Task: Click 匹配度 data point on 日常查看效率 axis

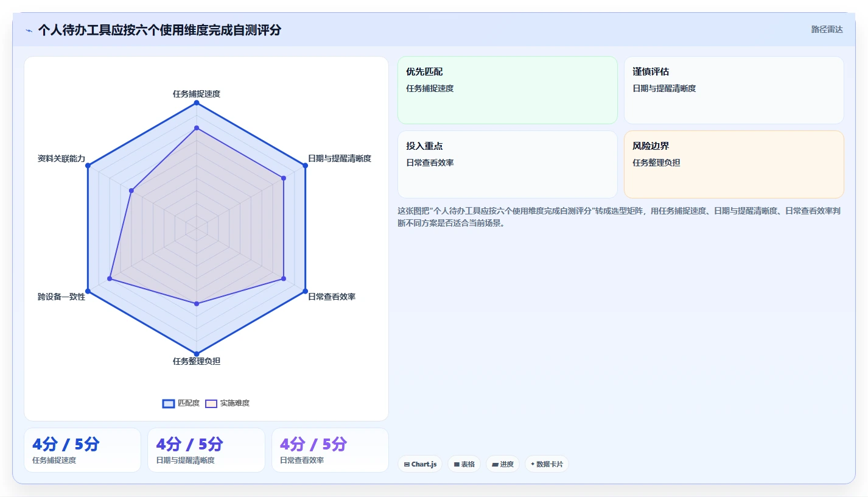Action: click(305, 291)
